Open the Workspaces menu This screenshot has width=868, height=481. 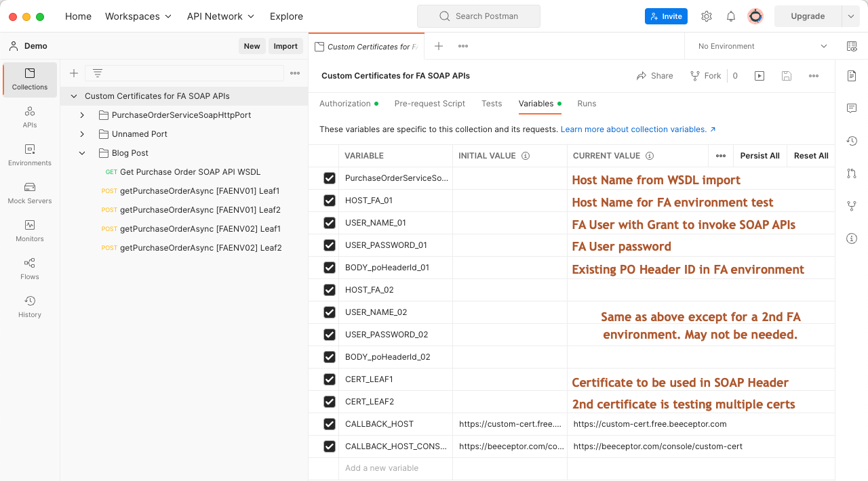tap(138, 16)
